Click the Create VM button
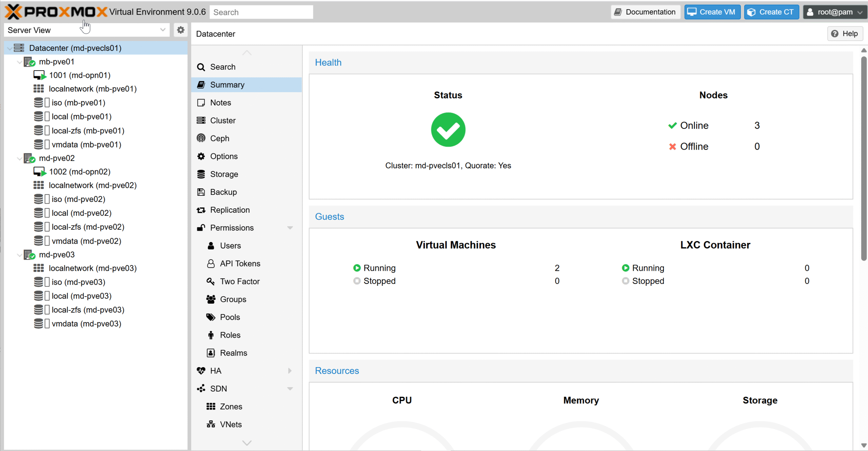 tap(712, 12)
